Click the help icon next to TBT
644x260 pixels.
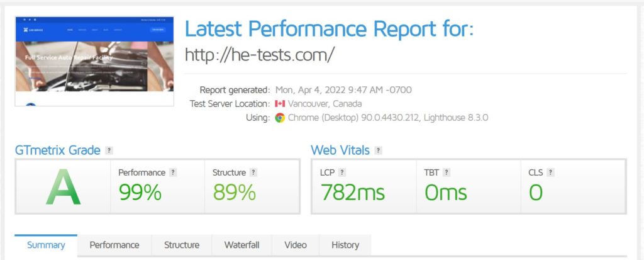[x=447, y=172]
